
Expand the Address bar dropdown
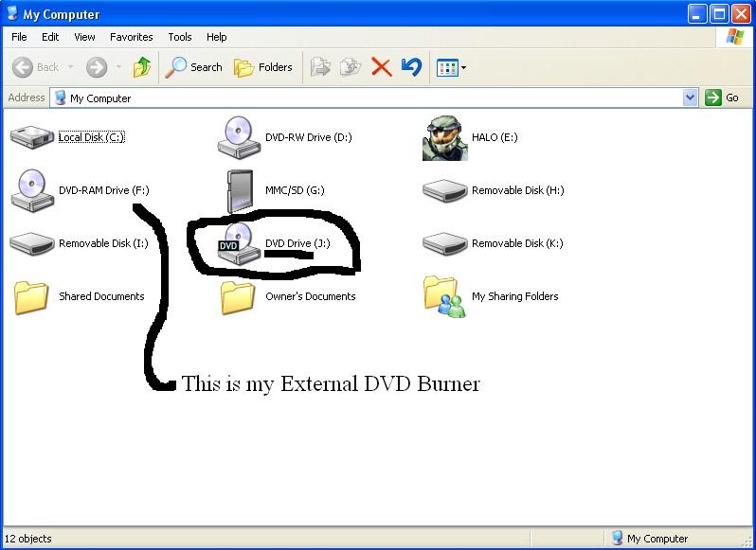click(x=690, y=98)
